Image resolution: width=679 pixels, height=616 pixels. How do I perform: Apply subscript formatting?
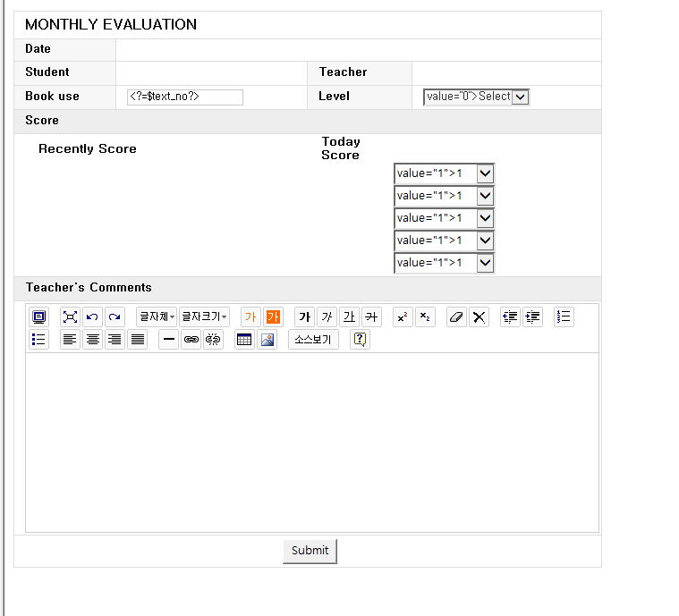(425, 317)
